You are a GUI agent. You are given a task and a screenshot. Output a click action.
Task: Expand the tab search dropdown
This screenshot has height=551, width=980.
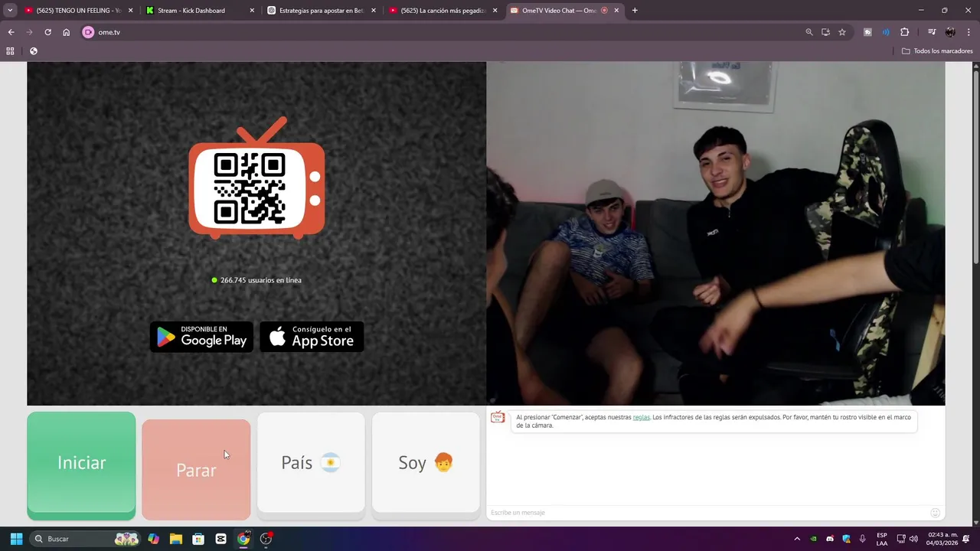coord(10,11)
